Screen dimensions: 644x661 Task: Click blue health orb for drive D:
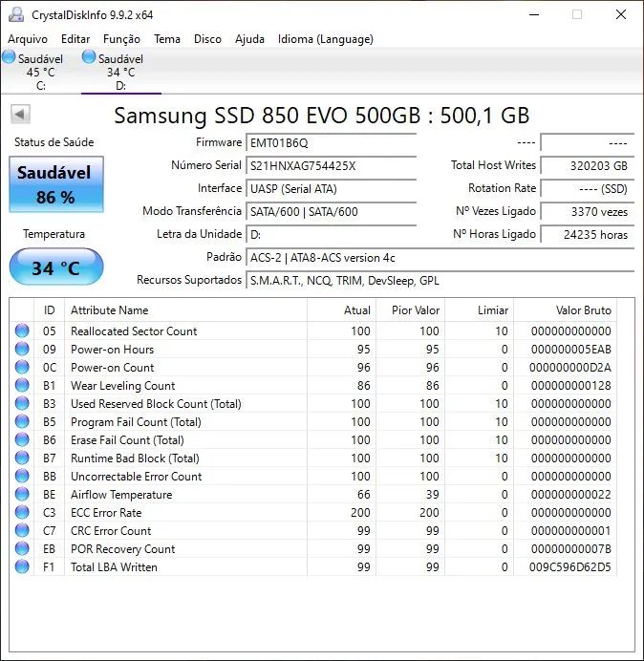point(89,57)
